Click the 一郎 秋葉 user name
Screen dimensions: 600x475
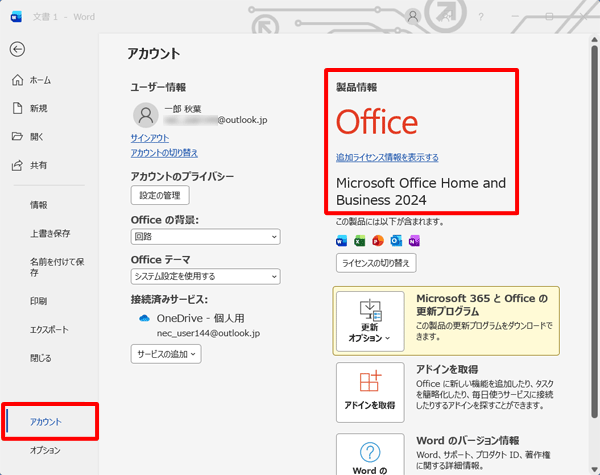click(183, 109)
